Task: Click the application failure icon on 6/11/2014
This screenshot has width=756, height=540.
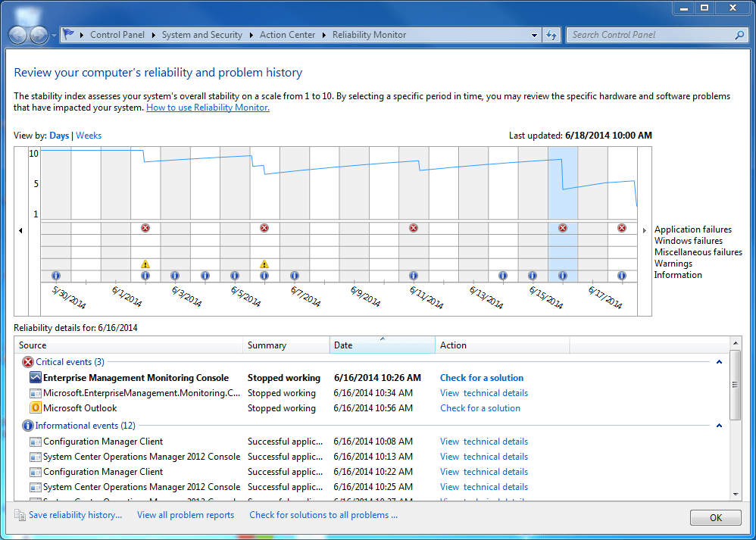Action: [413, 227]
